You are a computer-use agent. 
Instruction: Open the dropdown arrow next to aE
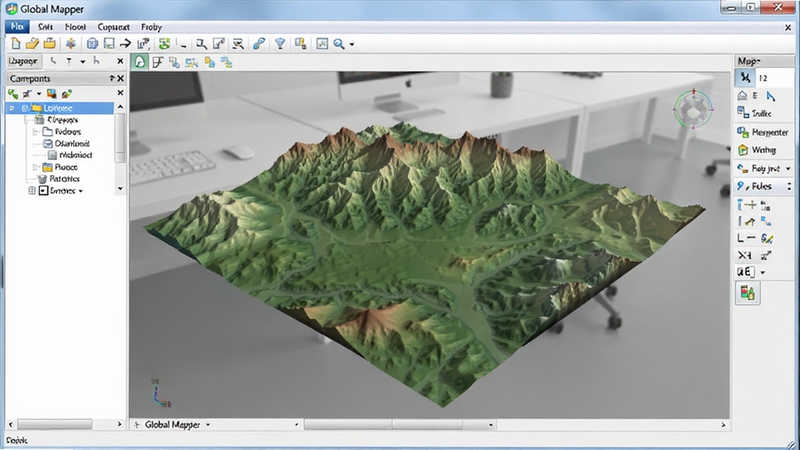pos(763,272)
